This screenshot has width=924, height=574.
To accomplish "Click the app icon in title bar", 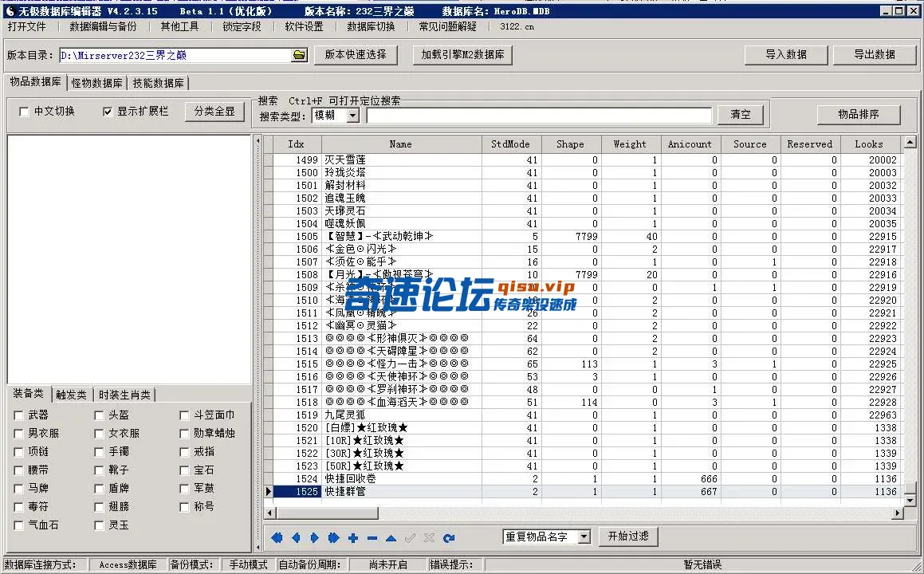I will 10,11.
